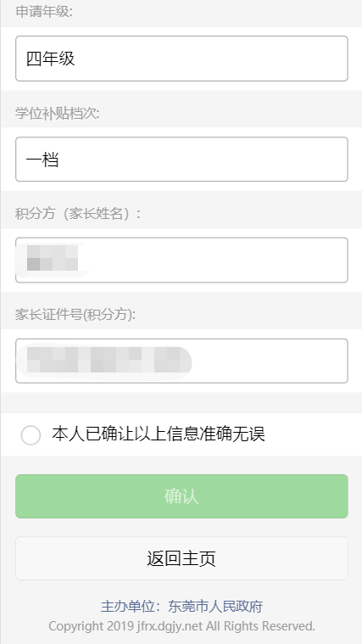The height and width of the screenshot is (644, 362).
Task: Click the All Rights Reserved text
Action: point(260,626)
